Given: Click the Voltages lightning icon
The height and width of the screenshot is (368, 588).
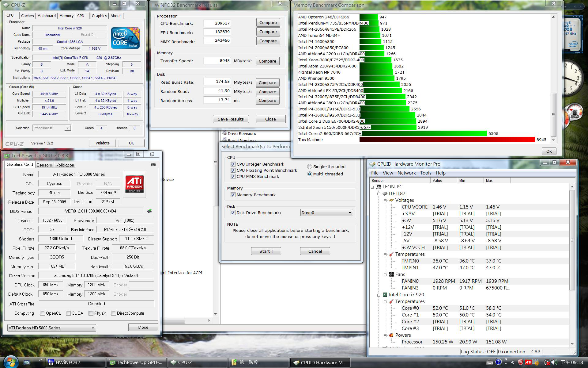Looking at the screenshot, I should [391, 200].
